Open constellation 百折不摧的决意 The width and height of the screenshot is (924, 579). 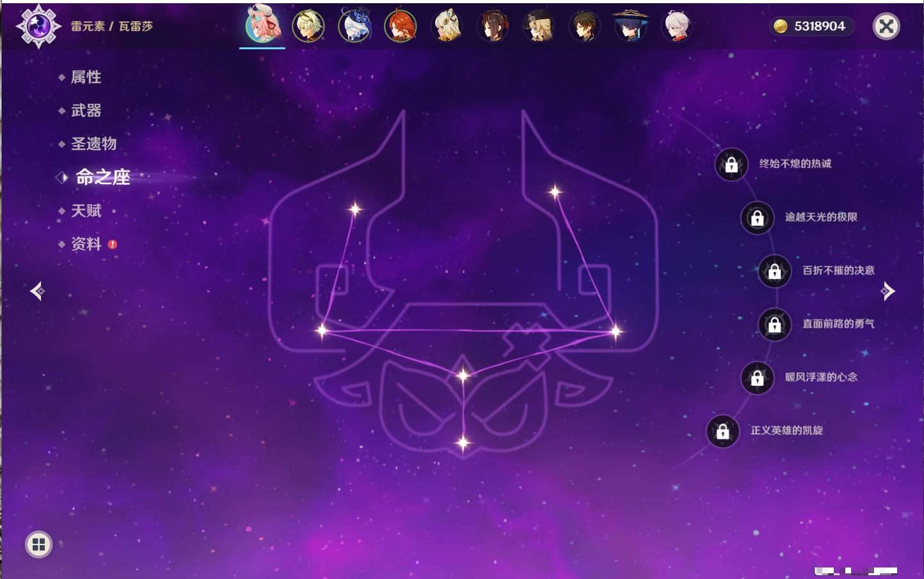pyautogui.click(x=838, y=270)
